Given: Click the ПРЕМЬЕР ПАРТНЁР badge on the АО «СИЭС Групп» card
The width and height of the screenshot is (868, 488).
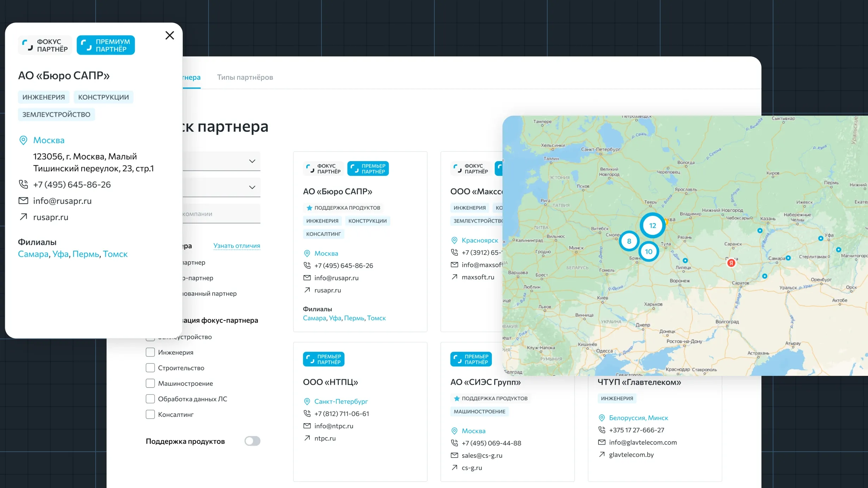Looking at the screenshot, I should 471,359.
